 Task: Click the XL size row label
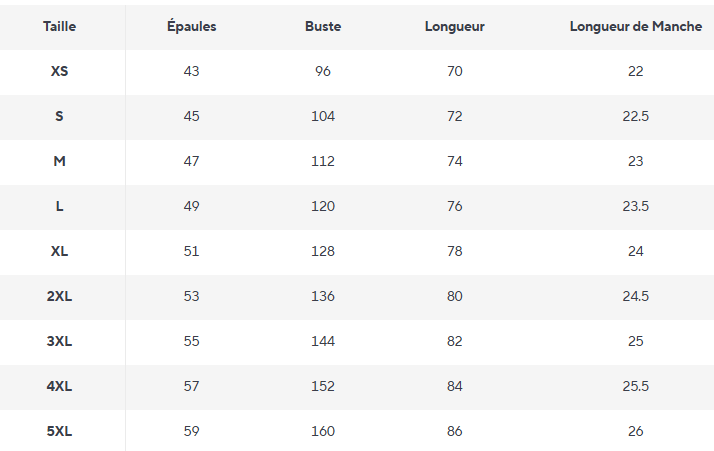coord(59,251)
